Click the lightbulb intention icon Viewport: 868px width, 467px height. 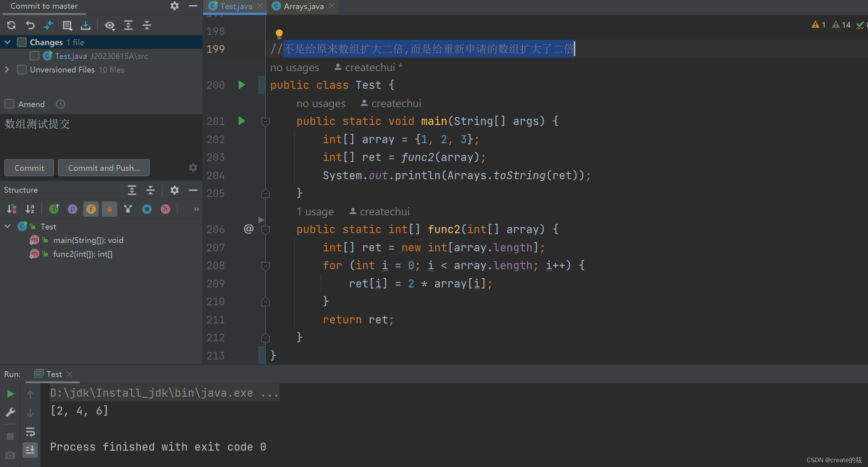point(279,34)
